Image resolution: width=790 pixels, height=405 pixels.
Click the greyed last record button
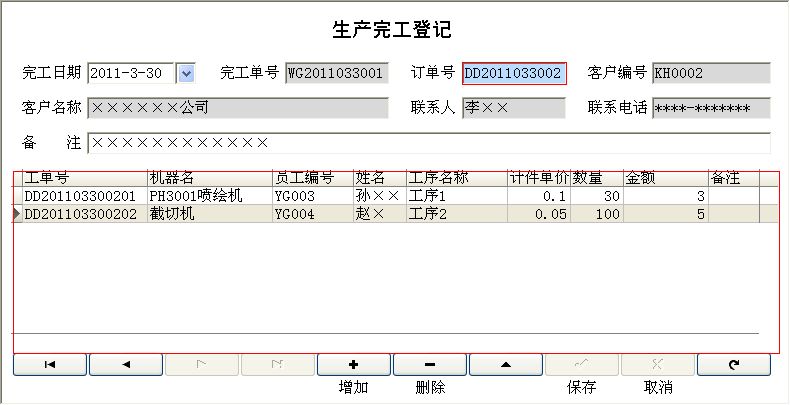click(x=278, y=365)
